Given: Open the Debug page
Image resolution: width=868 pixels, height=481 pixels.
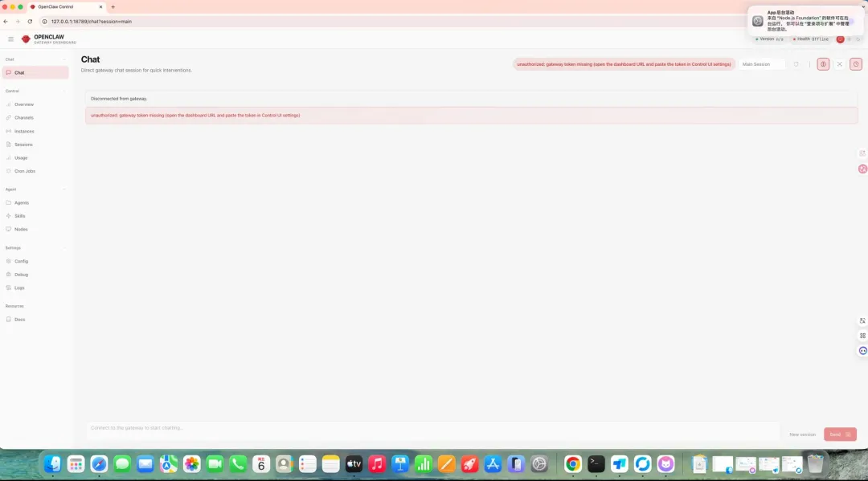Looking at the screenshot, I should pyautogui.click(x=35, y=274).
